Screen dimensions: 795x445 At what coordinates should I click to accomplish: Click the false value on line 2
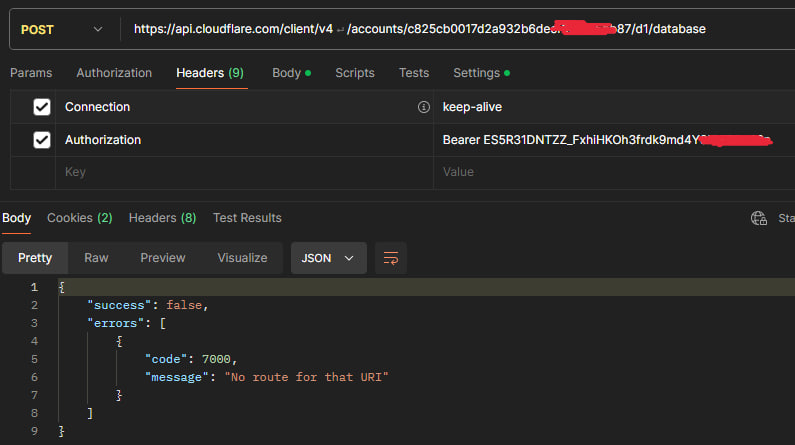pos(184,305)
